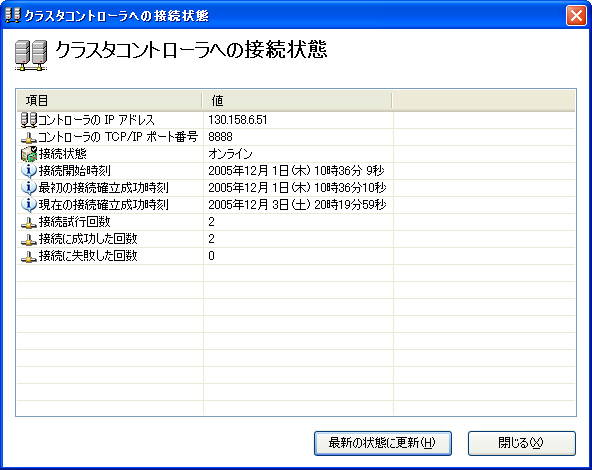This screenshot has height=470, width=592.
Task: Select the オンライン status value
Action: pyautogui.click(x=230, y=154)
